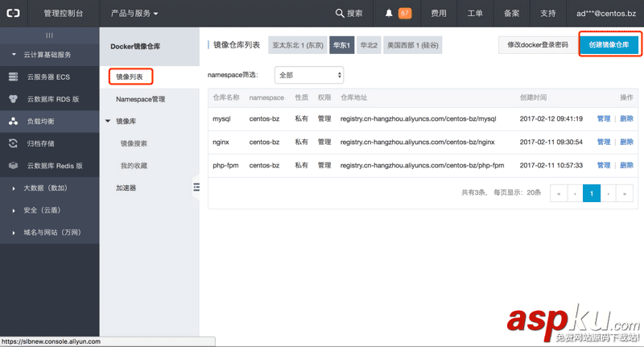Screen dimensions: 644x347
Task: Go to next page in pagination
Action: coord(609,193)
